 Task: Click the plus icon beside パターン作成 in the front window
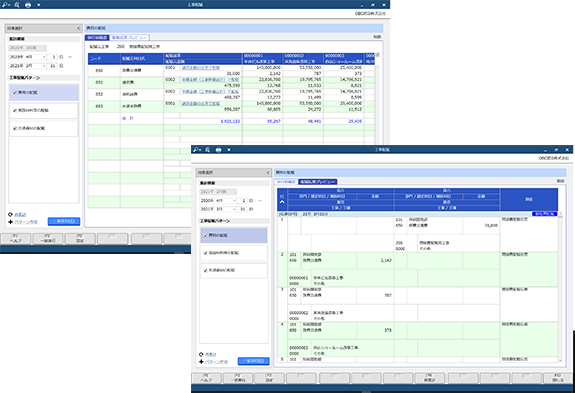[x=201, y=362]
